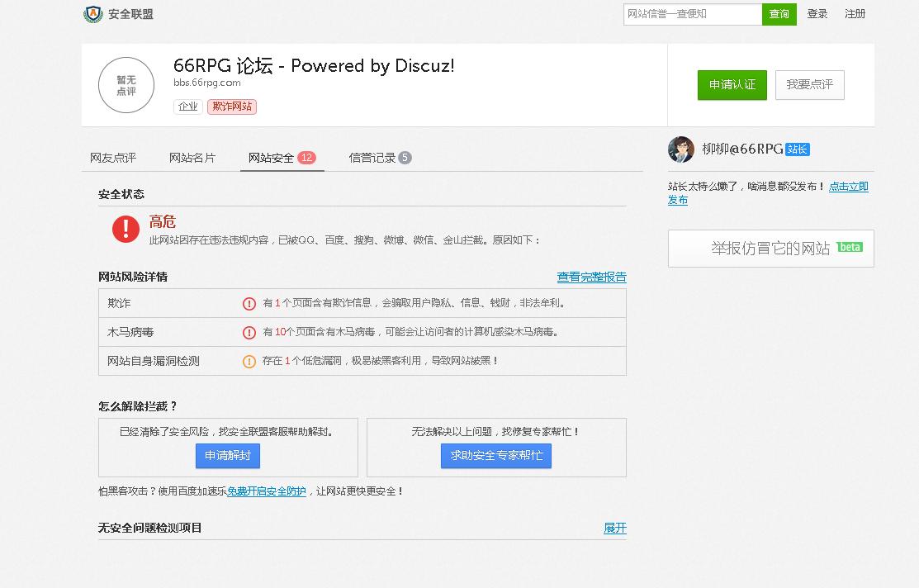Open the 免费开启安全防护 link
Image resolution: width=919 pixels, height=588 pixels.
(x=266, y=491)
